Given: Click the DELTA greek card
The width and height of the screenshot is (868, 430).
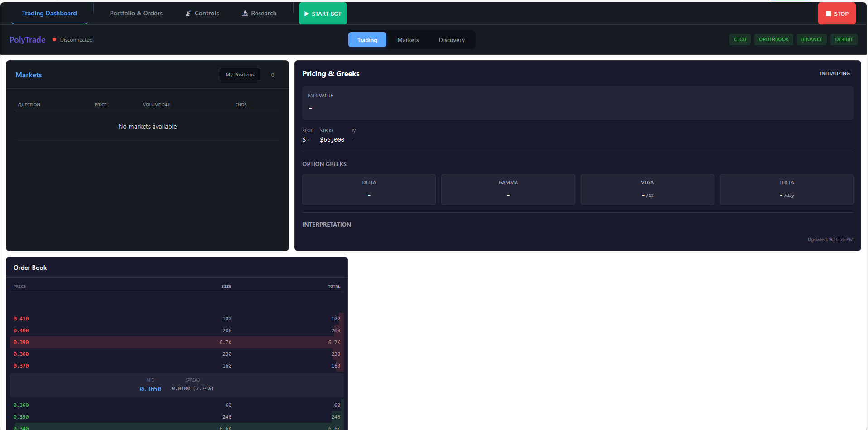Looking at the screenshot, I should [x=369, y=189].
